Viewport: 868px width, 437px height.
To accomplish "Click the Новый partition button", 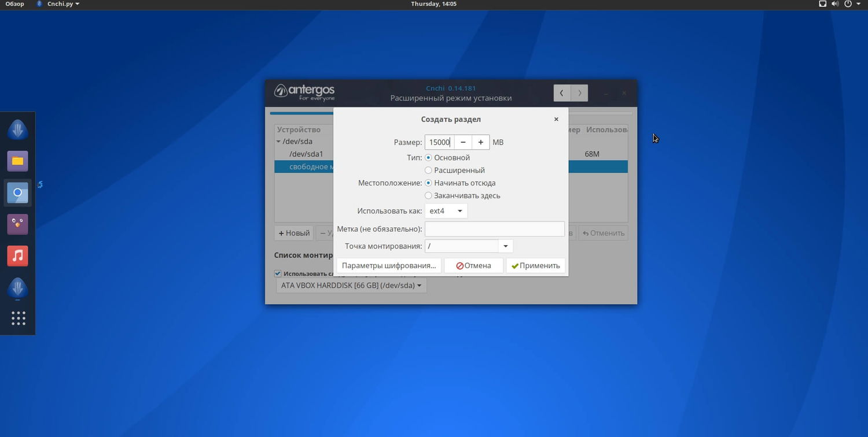I will [x=294, y=234].
